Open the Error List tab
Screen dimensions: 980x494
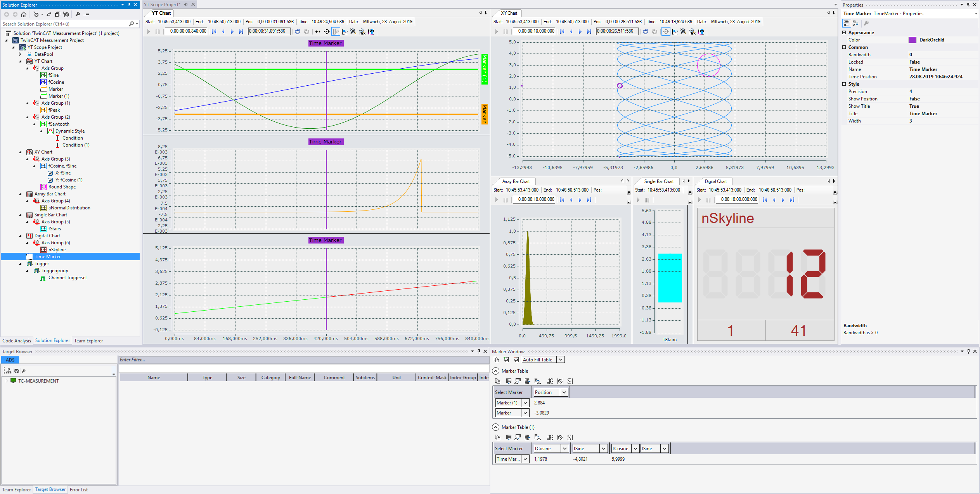pos(79,490)
